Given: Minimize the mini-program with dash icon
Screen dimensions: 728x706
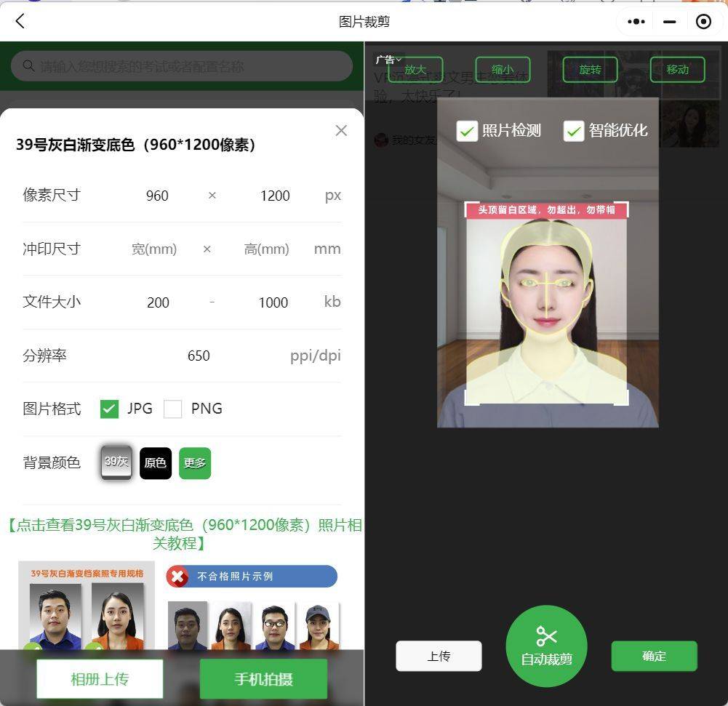Looking at the screenshot, I should 670,22.
